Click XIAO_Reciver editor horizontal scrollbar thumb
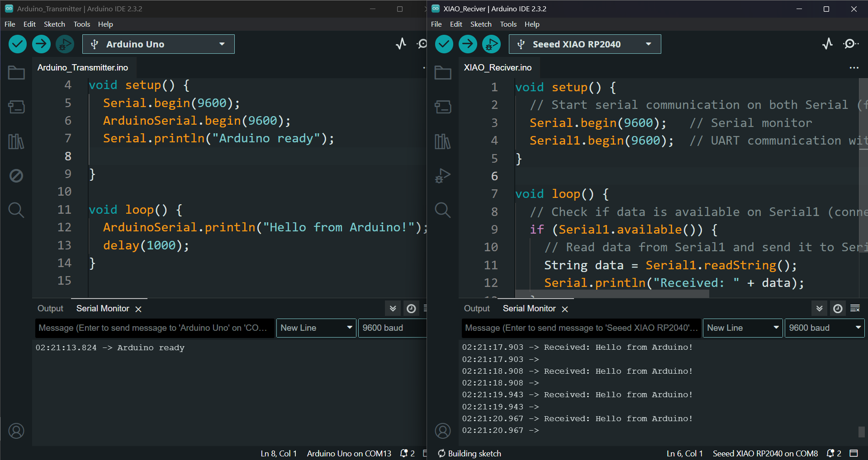This screenshot has width=868, height=460. (612, 294)
